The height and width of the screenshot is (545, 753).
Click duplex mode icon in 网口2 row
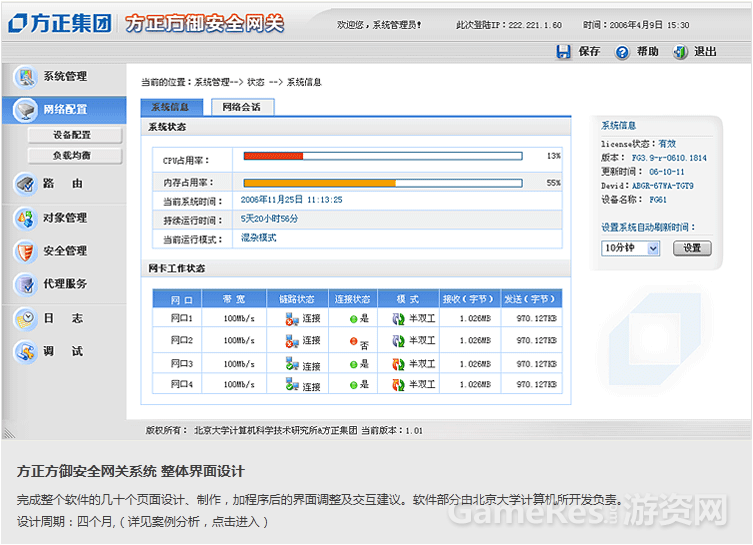pos(399,341)
